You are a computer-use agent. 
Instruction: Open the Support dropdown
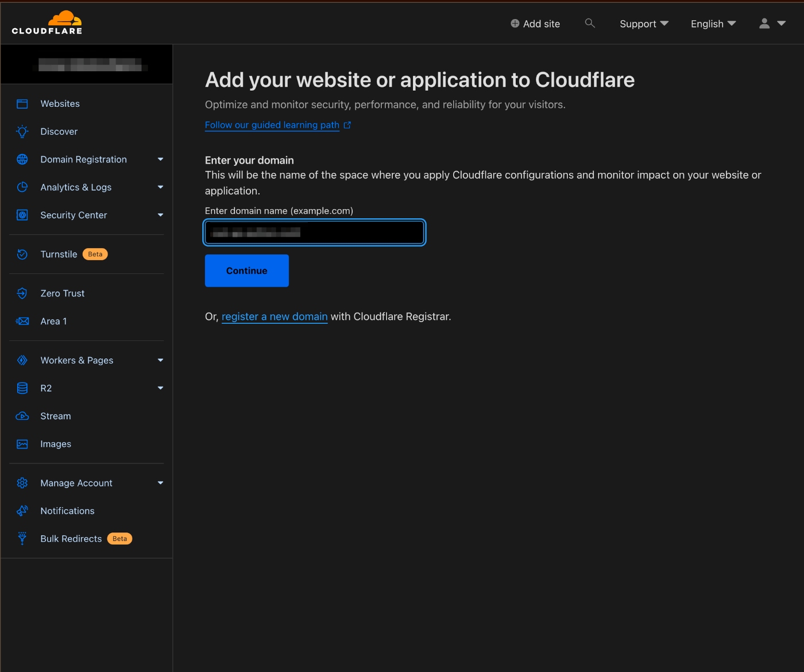coord(644,24)
